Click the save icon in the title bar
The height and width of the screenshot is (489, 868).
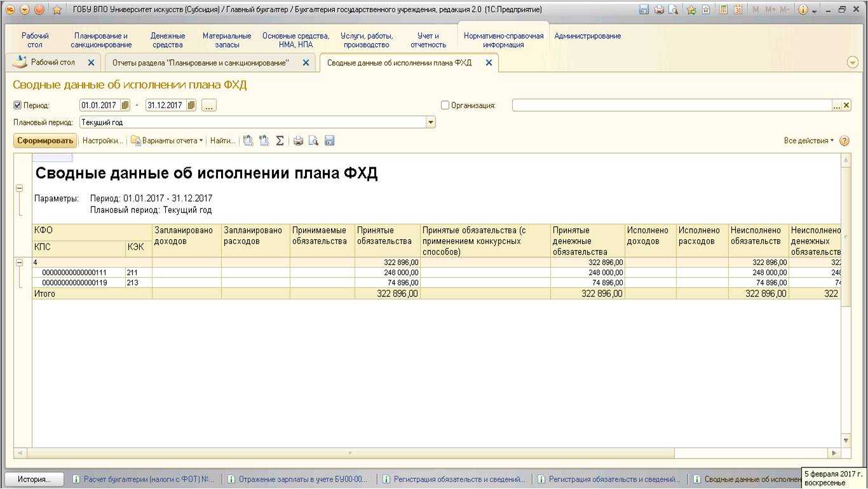coord(644,10)
